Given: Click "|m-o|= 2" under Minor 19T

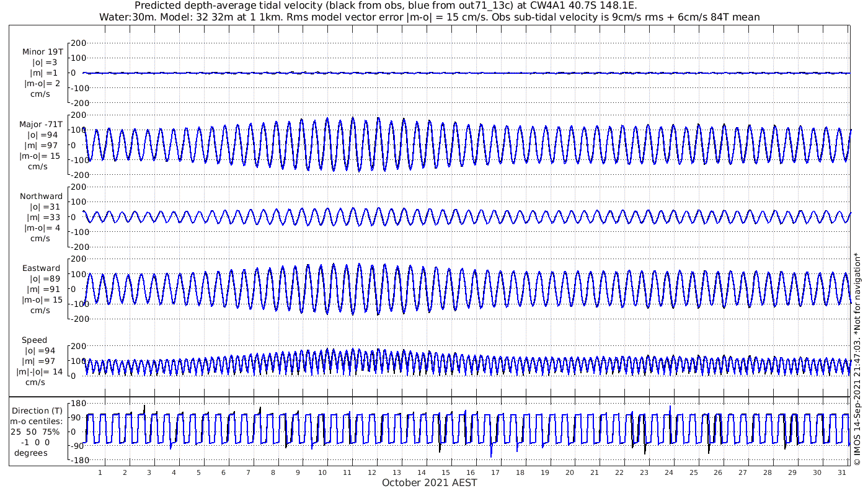Looking at the screenshot, I should pos(42,84).
